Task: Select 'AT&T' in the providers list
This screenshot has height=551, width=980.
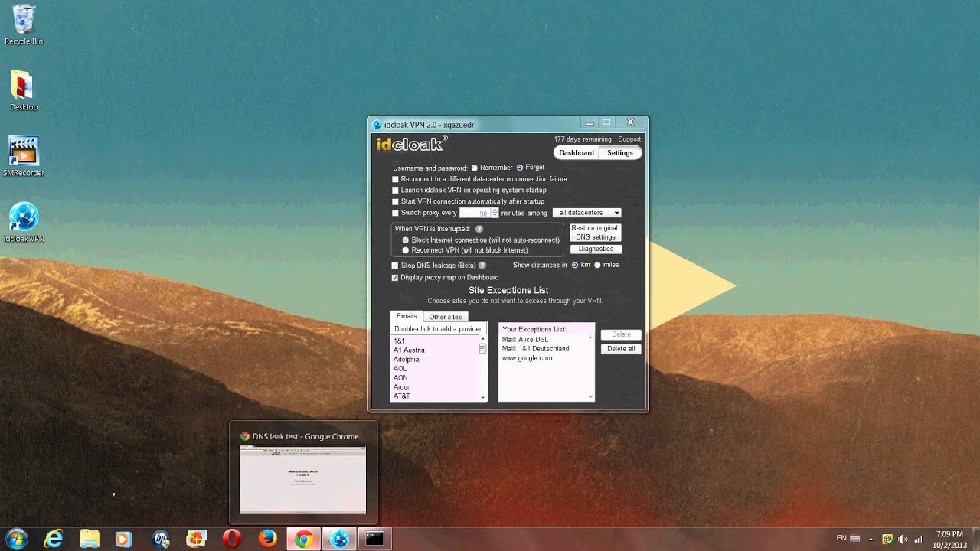Action: pos(402,396)
